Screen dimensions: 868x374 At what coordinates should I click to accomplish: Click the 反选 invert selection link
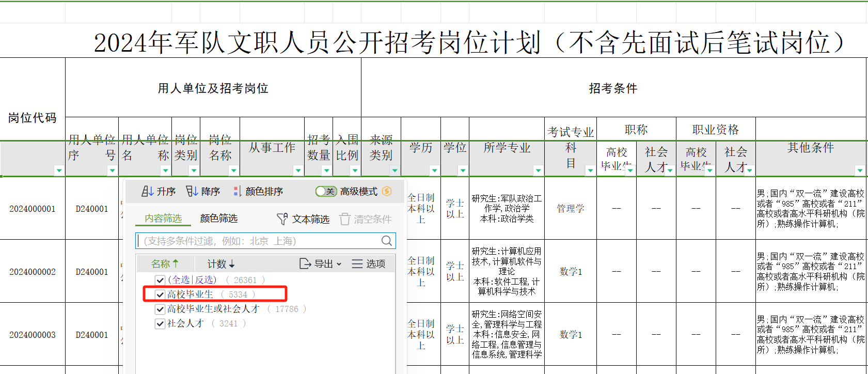(205, 279)
